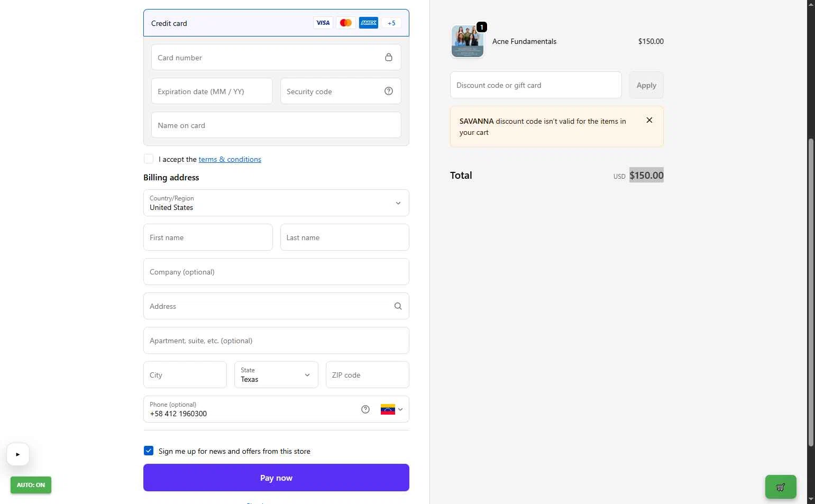Open the security code help icon

[x=389, y=91]
